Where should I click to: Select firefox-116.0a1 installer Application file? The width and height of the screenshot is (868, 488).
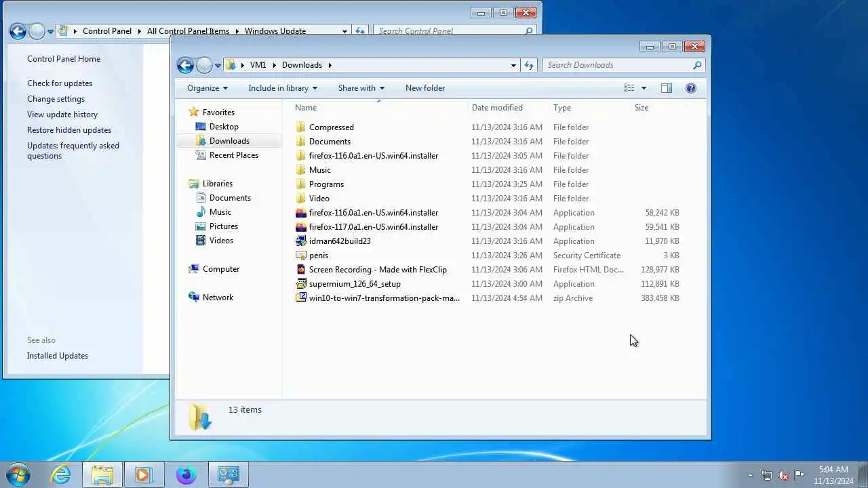click(374, 213)
